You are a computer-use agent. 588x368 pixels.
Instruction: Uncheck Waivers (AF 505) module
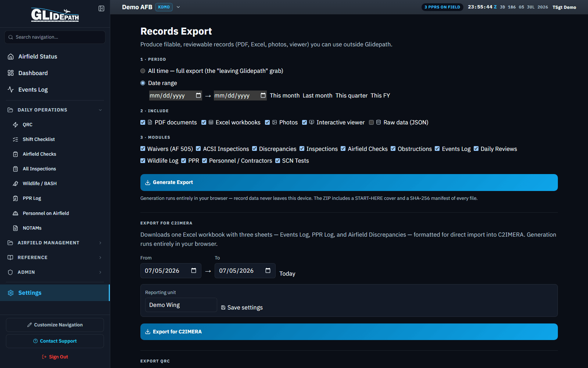[x=143, y=149]
